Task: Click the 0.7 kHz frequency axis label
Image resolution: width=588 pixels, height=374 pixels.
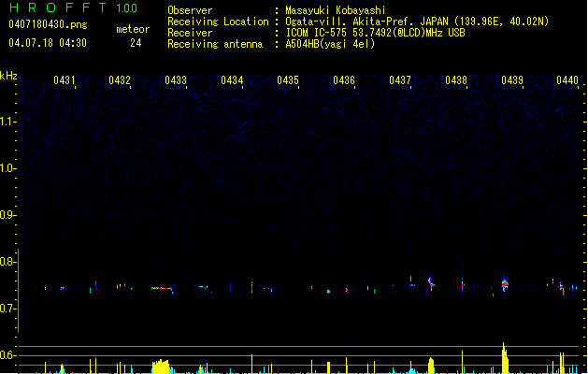Action: coord(7,309)
